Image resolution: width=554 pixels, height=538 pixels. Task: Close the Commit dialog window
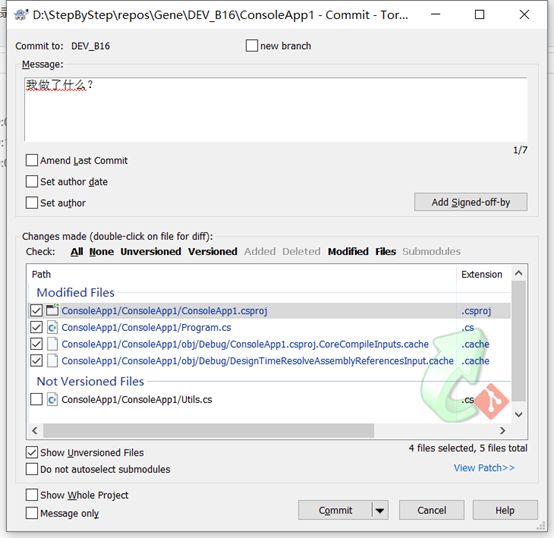click(x=524, y=14)
